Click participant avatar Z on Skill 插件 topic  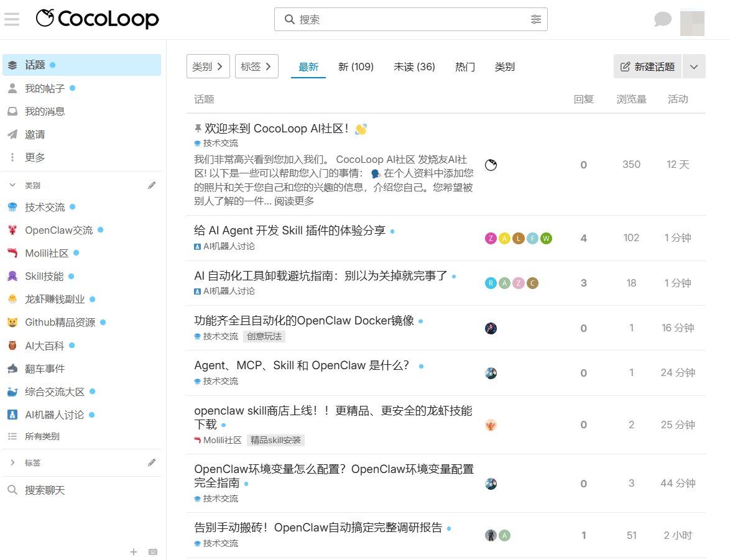pyautogui.click(x=492, y=238)
